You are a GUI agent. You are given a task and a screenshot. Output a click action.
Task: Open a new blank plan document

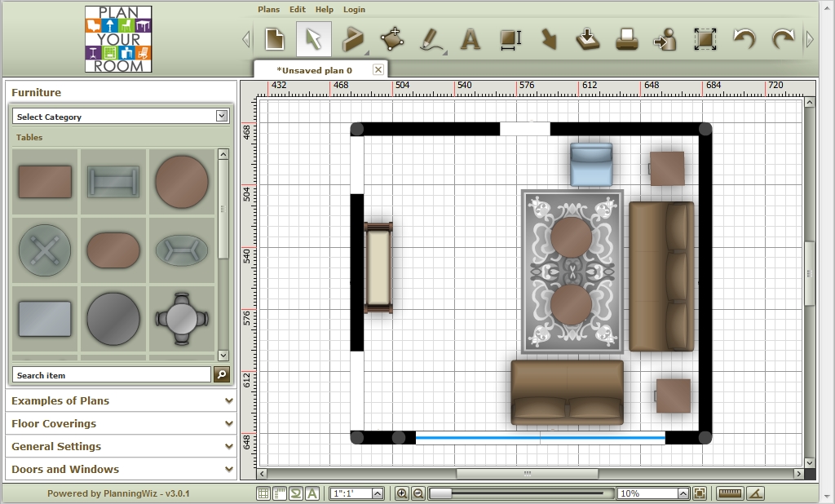tap(275, 38)
